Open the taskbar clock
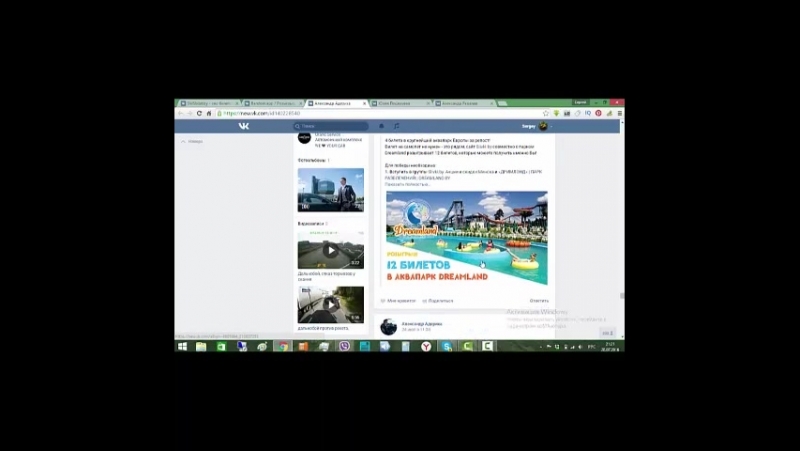Screen dimensions: 800x451 click(610, 347)
